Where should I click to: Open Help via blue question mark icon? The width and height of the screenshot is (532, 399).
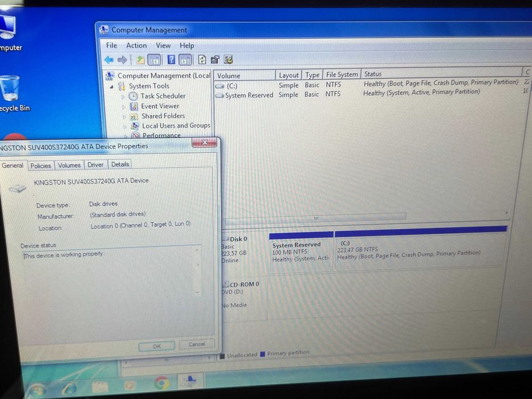(x=171, y=60)
